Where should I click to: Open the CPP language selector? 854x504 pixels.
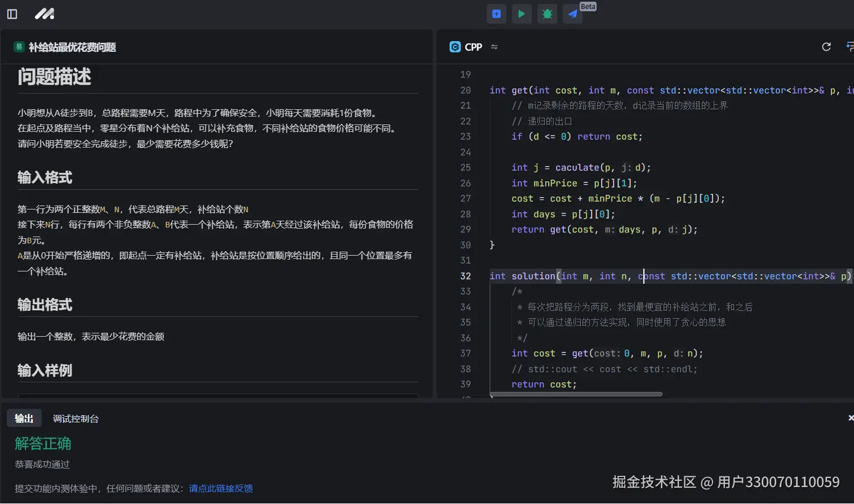[472, 47]
